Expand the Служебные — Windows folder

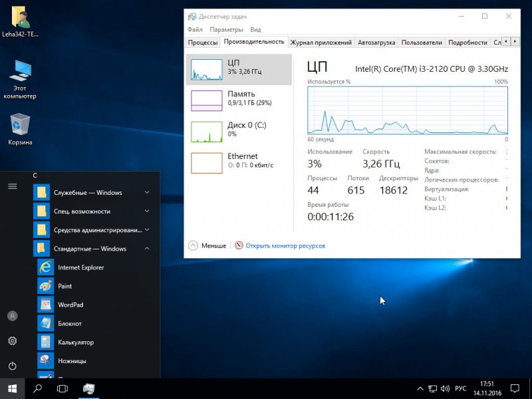pos(92,192)
